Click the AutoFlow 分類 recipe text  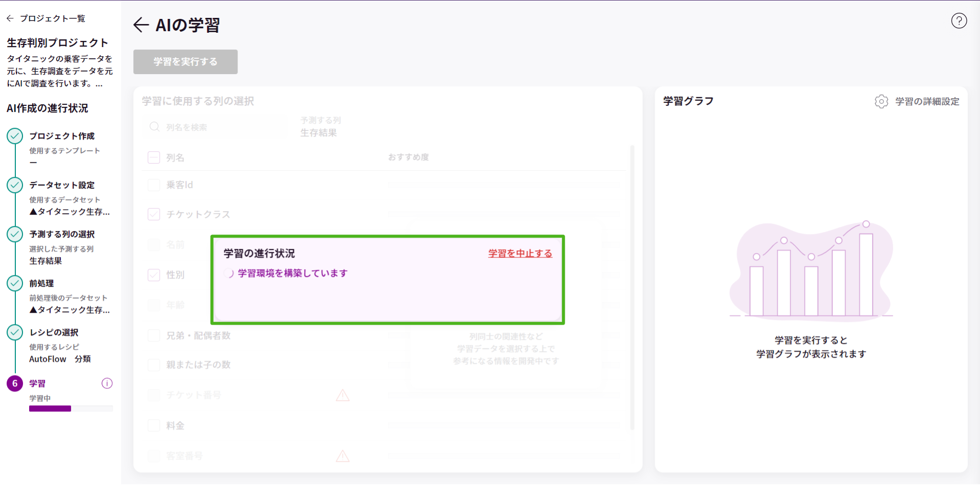tap(60, 359)
